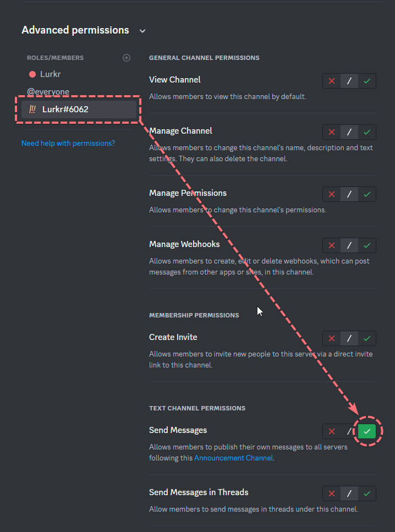Collapse the Advanced permissions chevron
This screenshot has height=532, width=395.
(142, 31)
